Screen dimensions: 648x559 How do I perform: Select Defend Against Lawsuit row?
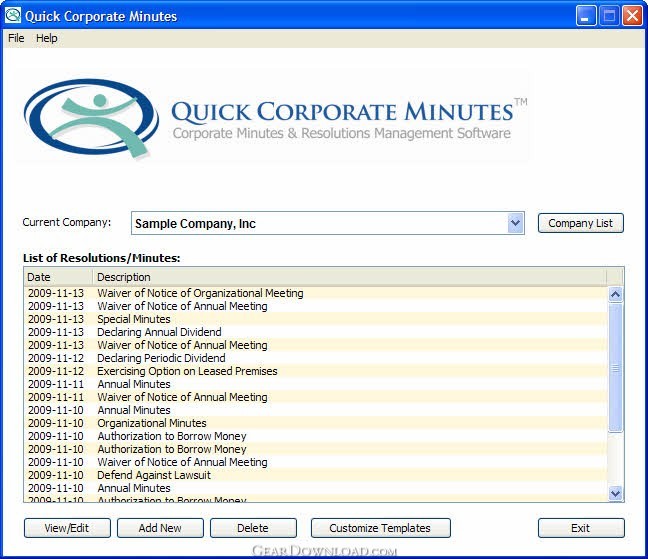coord(316,475)
